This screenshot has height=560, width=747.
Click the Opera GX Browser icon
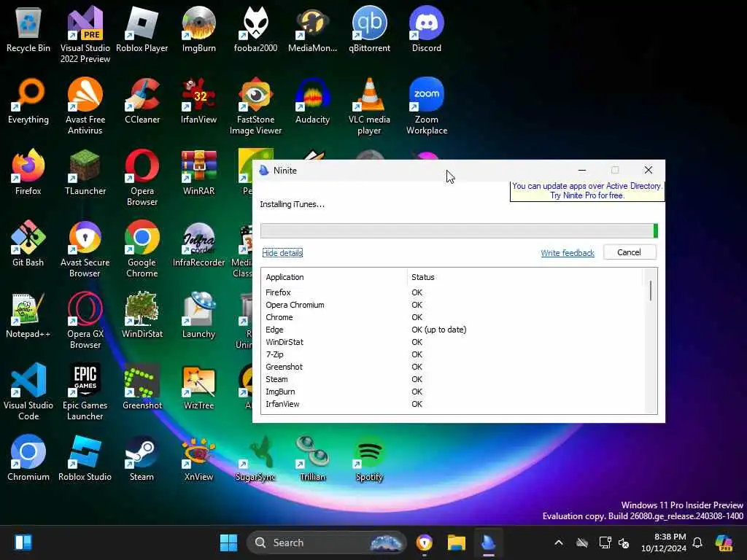pos(85,321)
